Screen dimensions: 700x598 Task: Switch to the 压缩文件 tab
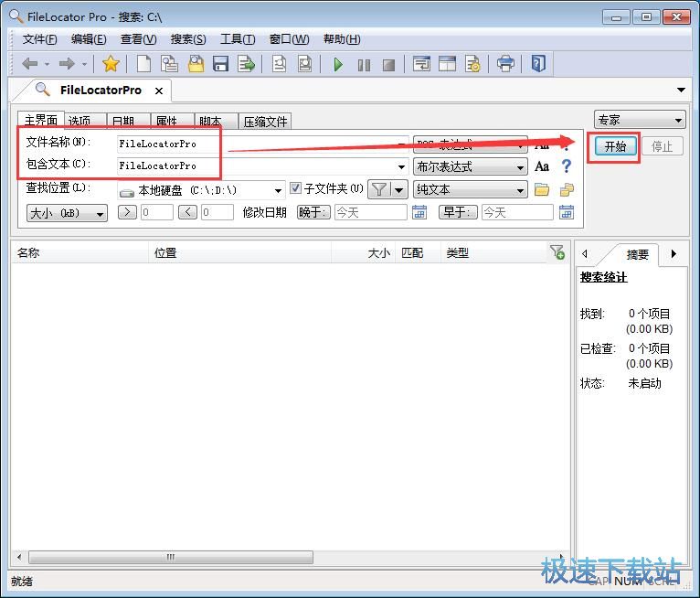(x=265, y=121)
